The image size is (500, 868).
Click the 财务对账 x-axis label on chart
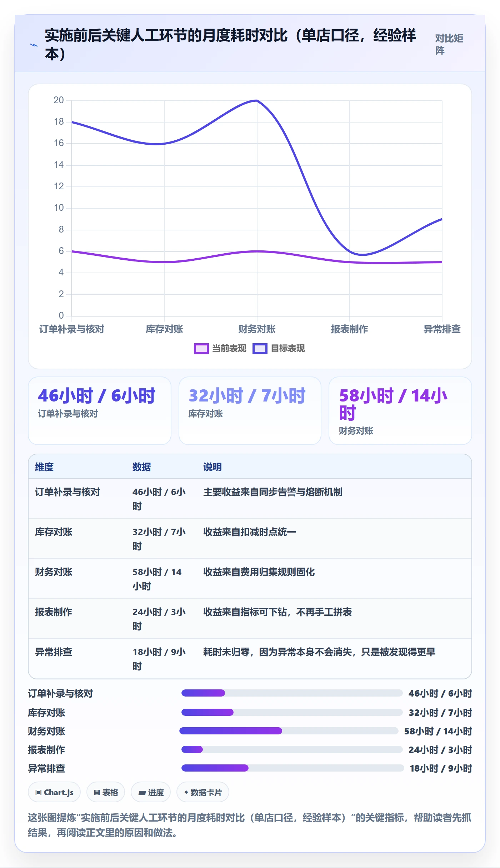coord(257,329)
